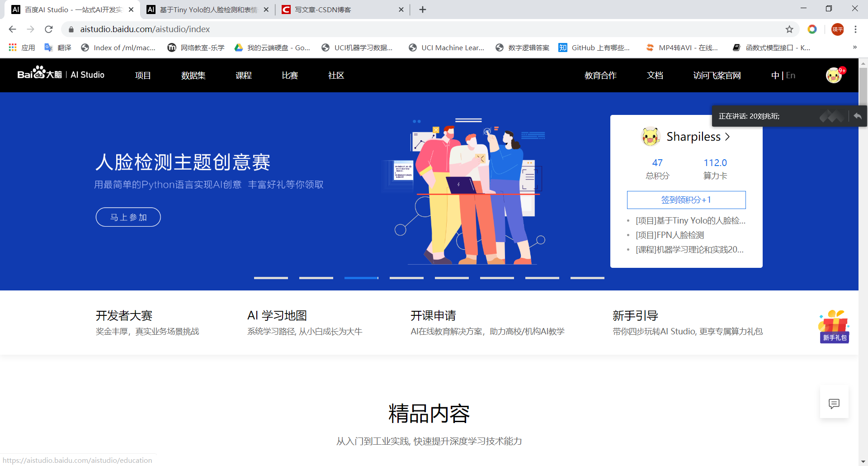Screen dimensions: 868x466
Task: Switch to the 基于Tiny Yolo的人脸检测 tab
Action: [x=208, y=10]
